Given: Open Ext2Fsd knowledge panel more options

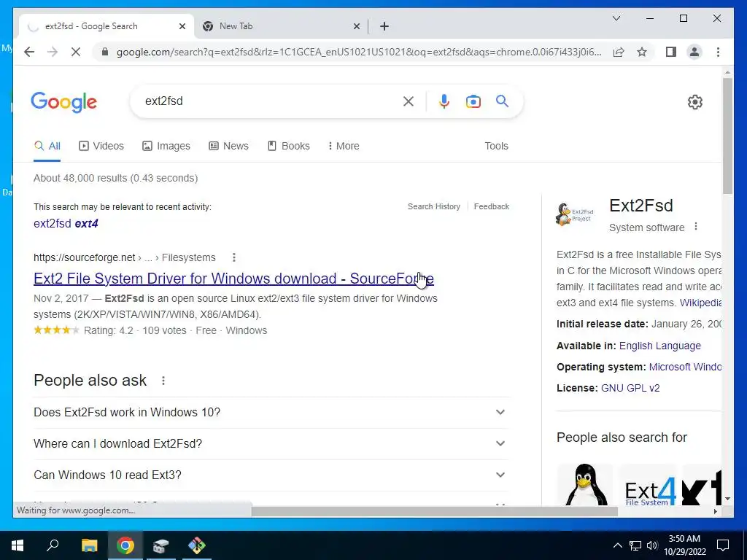Looking at the screenshot, I should point(696,227).
